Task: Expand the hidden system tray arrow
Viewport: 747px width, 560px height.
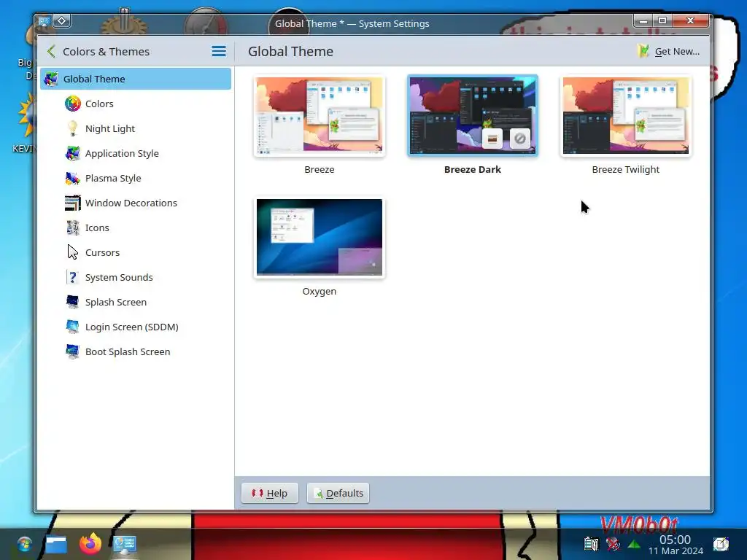Action: pos(634,544)
